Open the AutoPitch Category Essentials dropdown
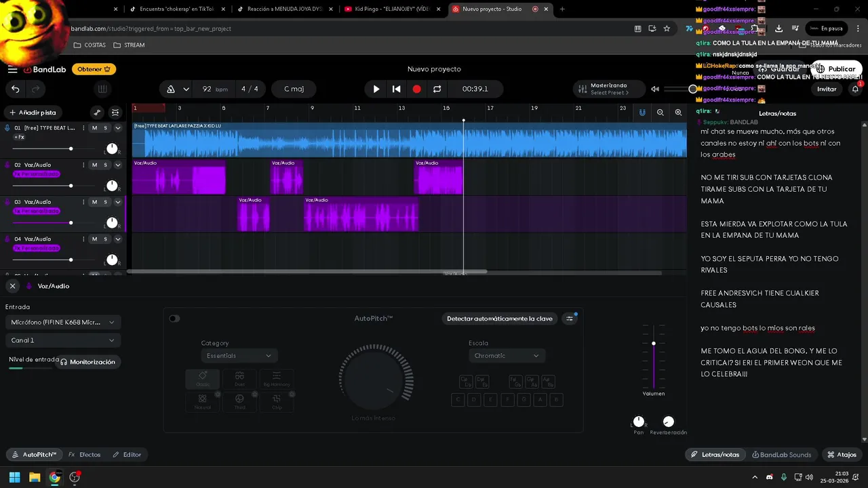 pyautogui.click(x=239, y=356)
